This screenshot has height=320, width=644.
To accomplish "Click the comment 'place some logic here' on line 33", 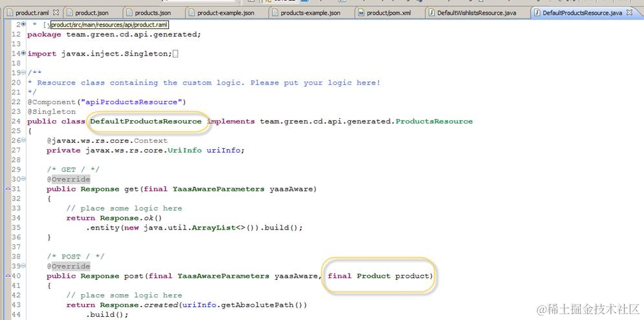I will (x=124, y=208).
